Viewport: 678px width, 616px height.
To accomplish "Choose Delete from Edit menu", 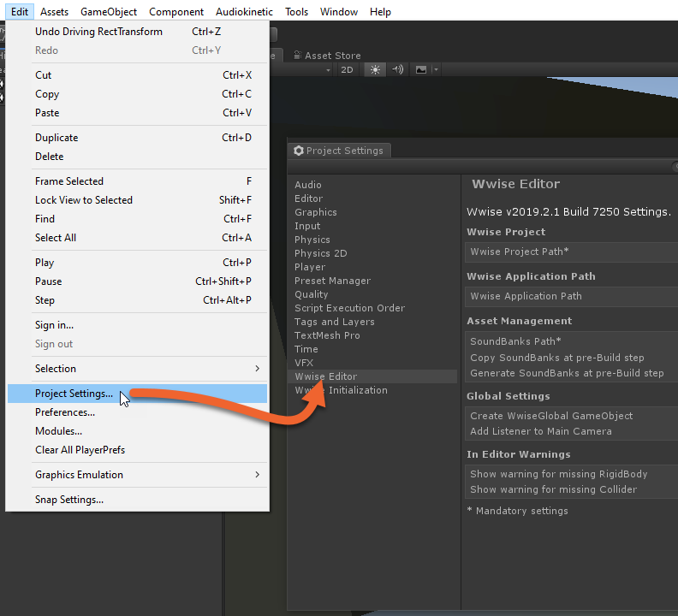I will (x=138, y=157).
